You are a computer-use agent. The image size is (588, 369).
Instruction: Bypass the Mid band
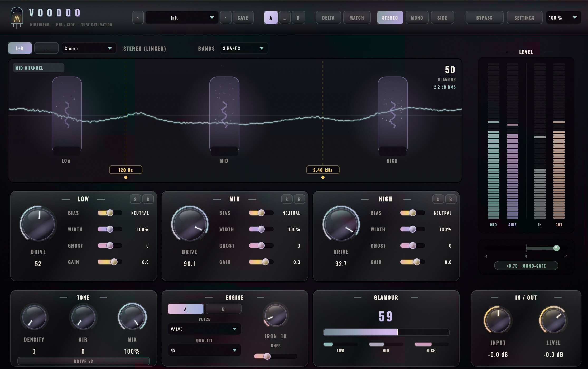[299, 199]
